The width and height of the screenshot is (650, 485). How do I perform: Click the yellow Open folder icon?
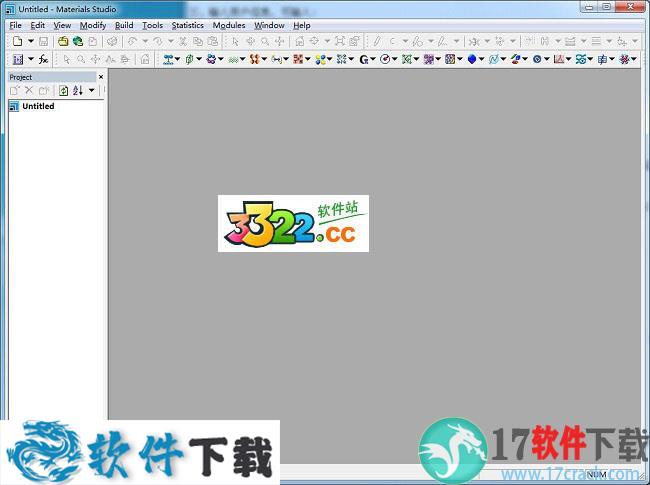click(x=63, y=41)
